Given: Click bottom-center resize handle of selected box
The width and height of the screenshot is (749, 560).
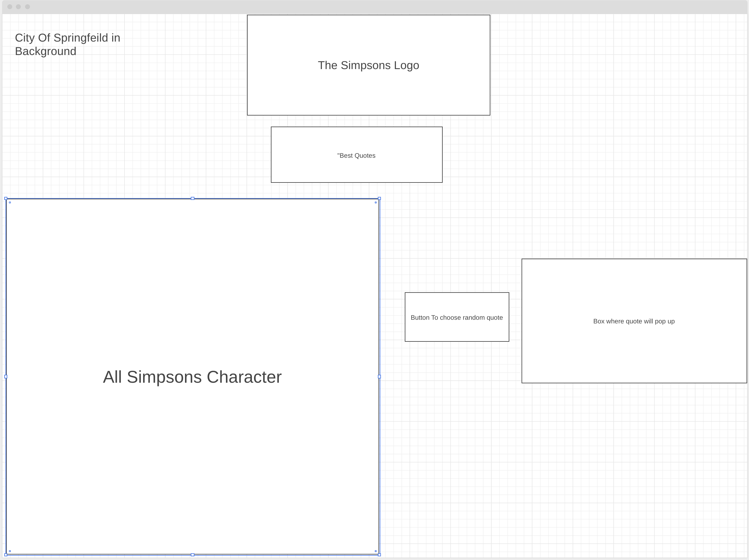Looking at the screenshot, I should (x=192, y=554).
